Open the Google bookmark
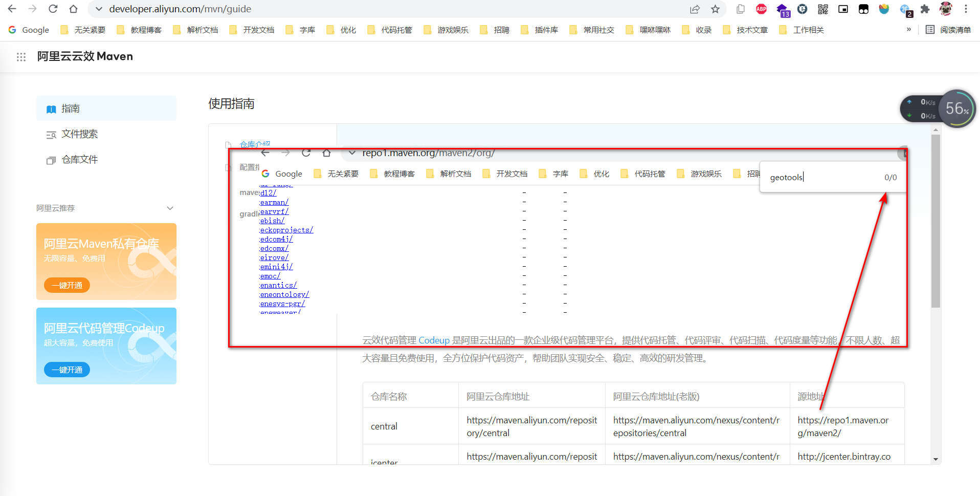The height and width of the screenshot is (496, 980). point(29,30)
